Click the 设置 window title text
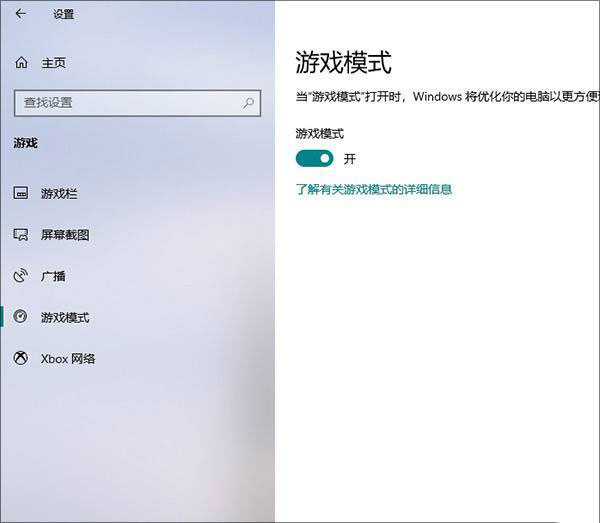 pos(63,14)
